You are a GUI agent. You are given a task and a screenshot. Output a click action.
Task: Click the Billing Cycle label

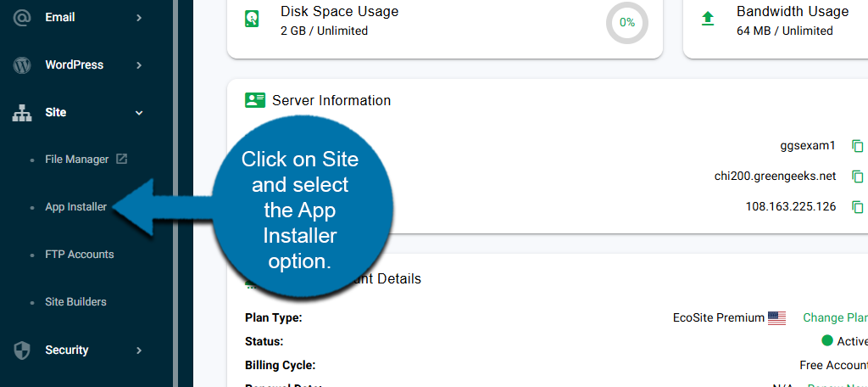pyautogui.click(x=280, y=366)
